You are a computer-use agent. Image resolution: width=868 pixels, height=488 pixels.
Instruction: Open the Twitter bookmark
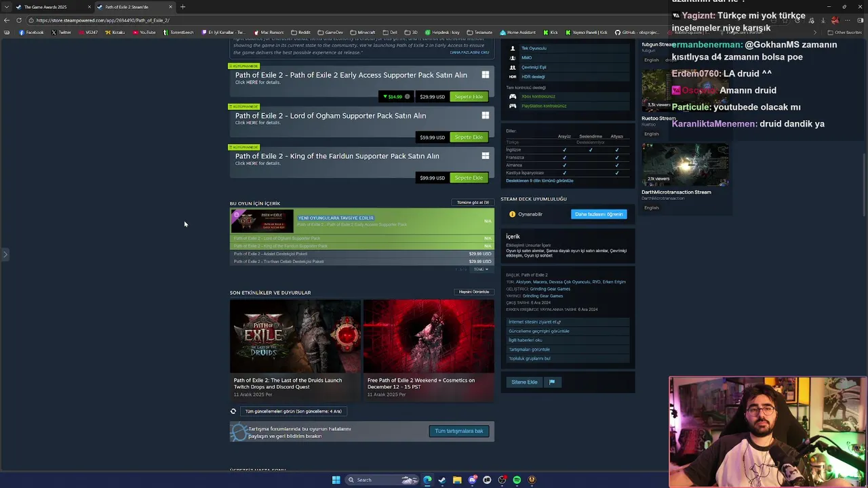click(60, 33)
